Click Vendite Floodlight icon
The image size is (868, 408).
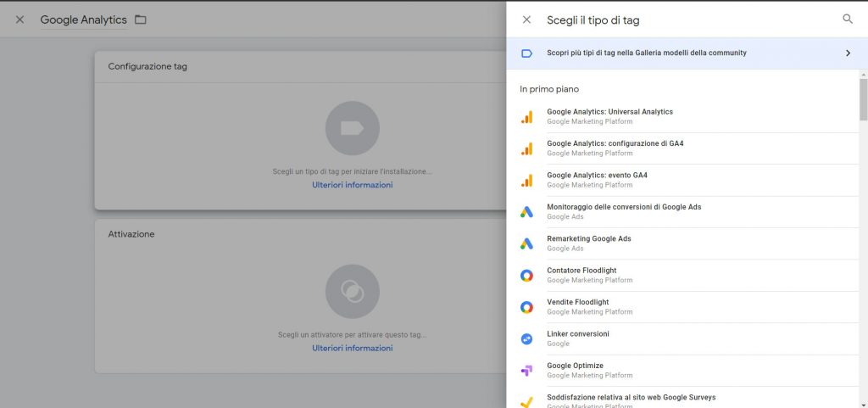coord(527,307)
